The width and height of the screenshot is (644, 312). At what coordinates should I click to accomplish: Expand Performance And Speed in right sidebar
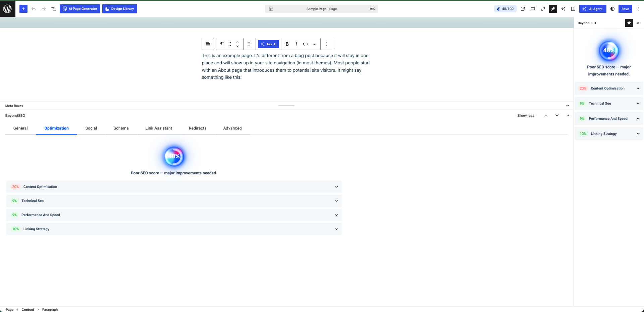pyautogui.click(x=609, y=119)
